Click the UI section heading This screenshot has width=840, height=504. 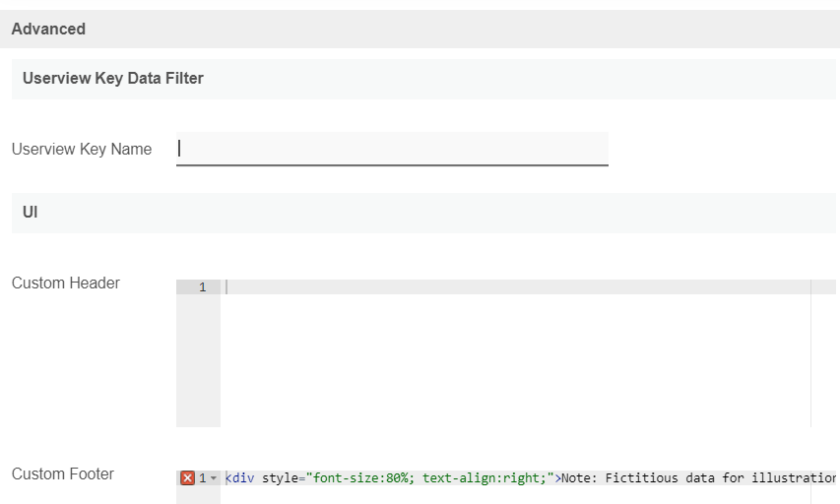[x=31, y=213]
